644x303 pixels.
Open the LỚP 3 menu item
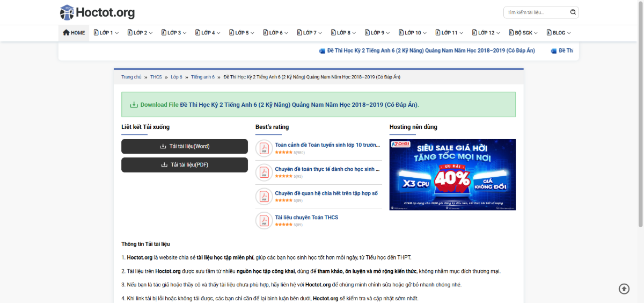174,33
